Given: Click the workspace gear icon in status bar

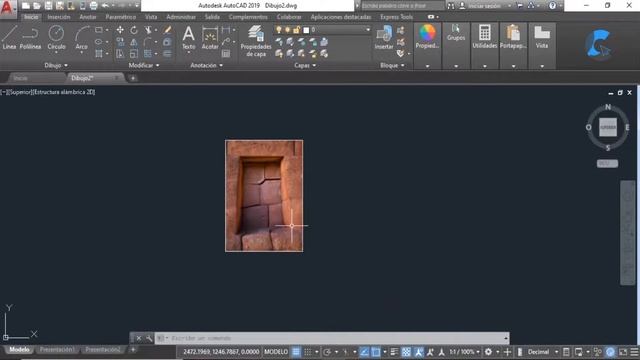Looking at the screenshot, I should tap(488, 352).
